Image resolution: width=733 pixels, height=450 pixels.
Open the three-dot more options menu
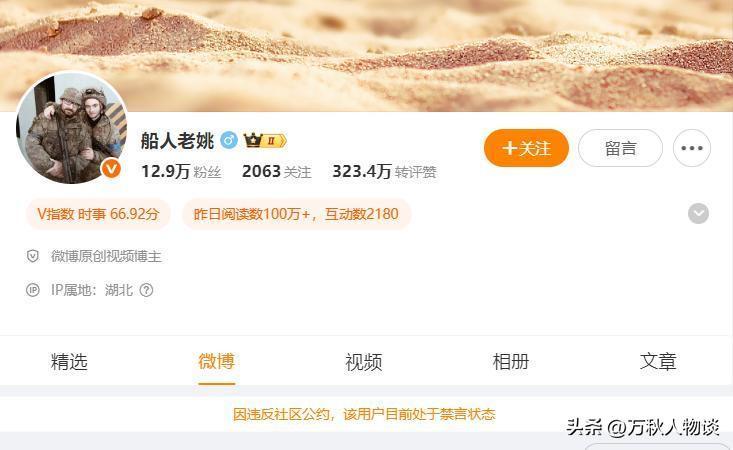point(692,148)
